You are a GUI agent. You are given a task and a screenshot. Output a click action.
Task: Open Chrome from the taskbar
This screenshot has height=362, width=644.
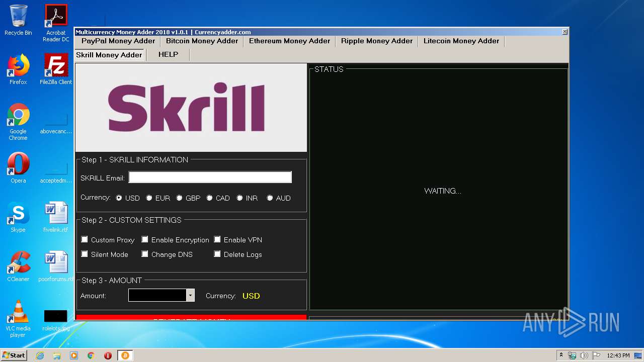click(x=91, y=355)
